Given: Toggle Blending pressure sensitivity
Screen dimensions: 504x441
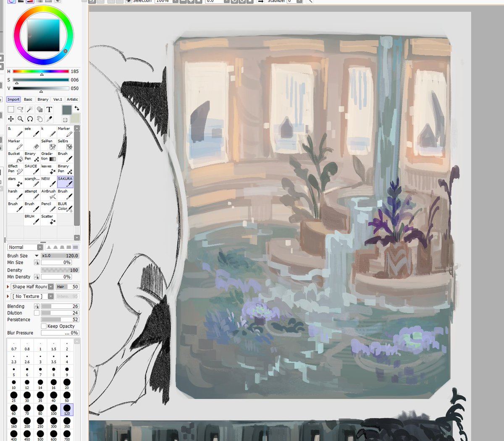Looking at the screenshot, I should (37, 306).
